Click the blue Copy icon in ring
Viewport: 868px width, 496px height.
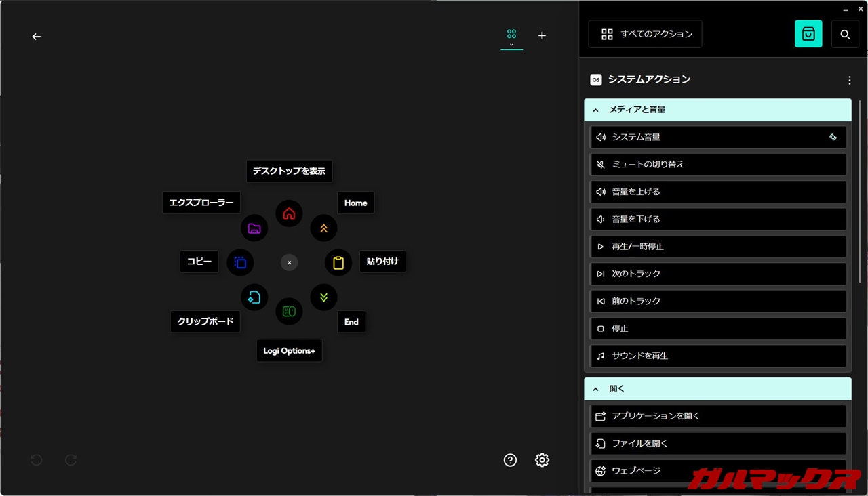[x=240, y=262]
